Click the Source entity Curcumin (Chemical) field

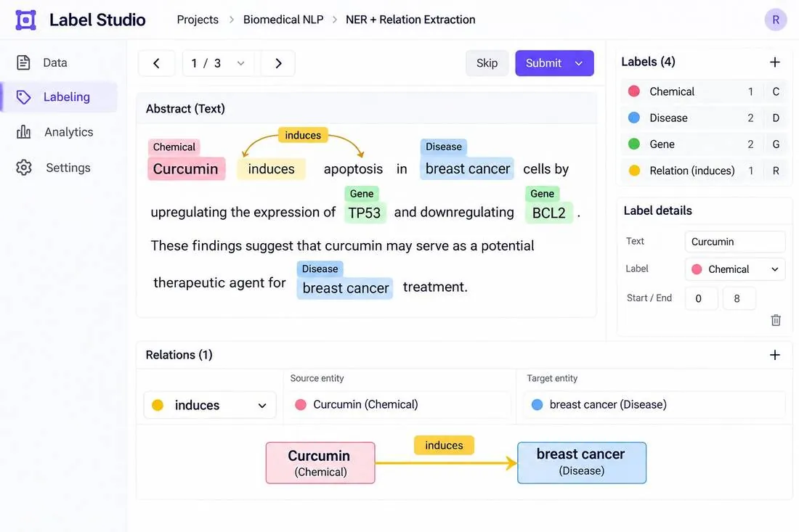pos(399,405)
